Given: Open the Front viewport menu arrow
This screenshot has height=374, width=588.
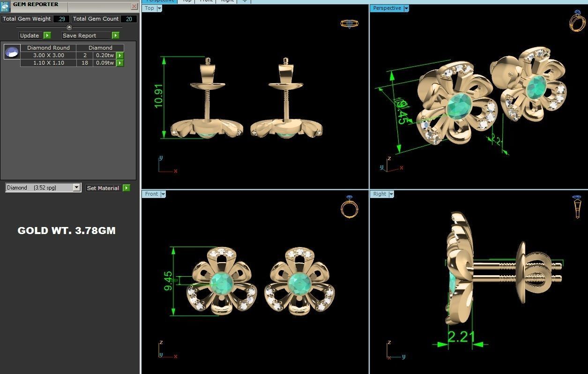Looking at the screenshot, I should [x=163, y=194].
